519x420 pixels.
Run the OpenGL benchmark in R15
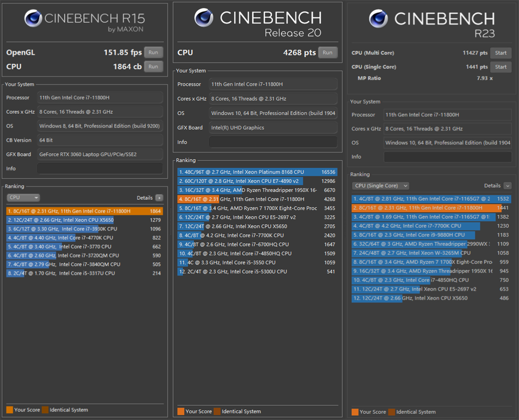click(153, 52)
